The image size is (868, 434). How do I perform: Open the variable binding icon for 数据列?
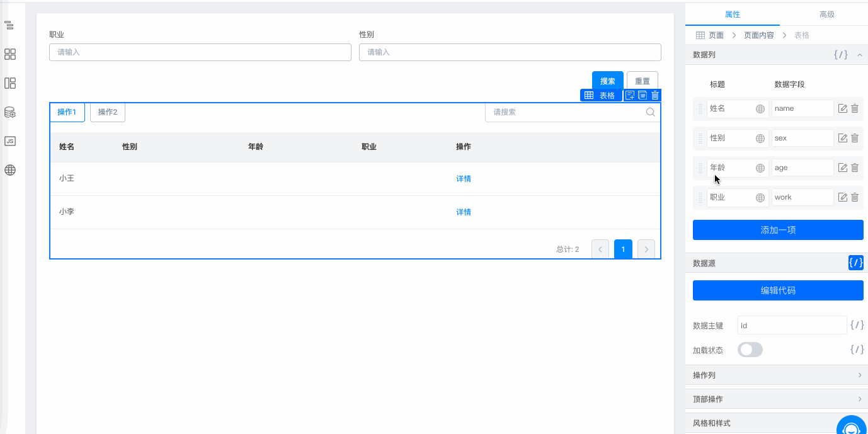pyautogui.click(x=841, y=55)
